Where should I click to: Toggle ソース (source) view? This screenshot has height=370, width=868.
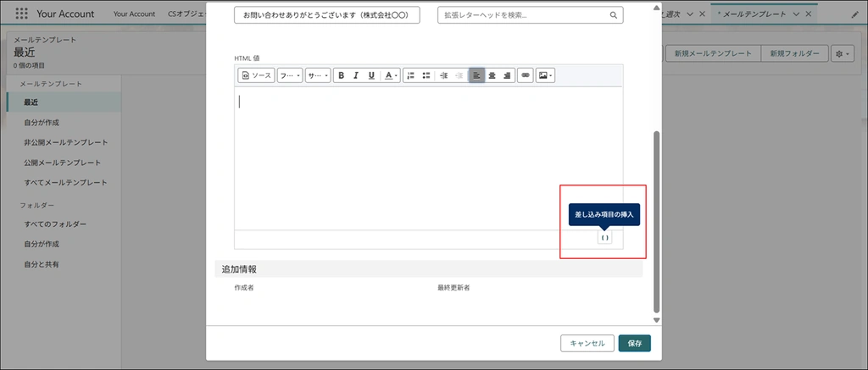pyautogui.click(x=256, y=75)
